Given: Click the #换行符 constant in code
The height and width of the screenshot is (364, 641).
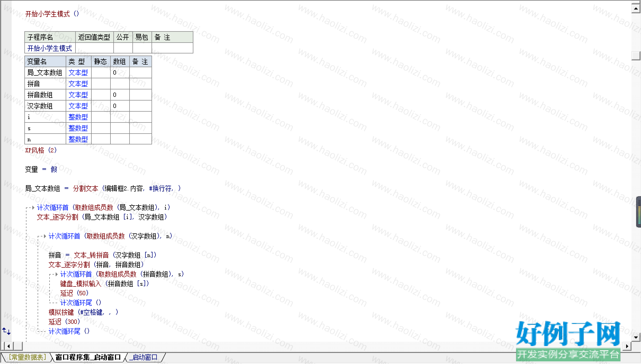Looking at the screenshot, I should tap(161, 189).
